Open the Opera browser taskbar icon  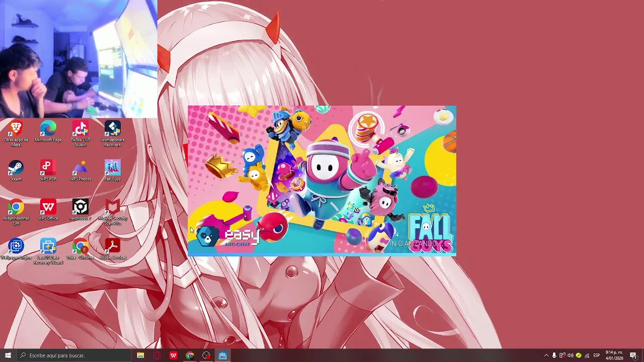tap(157, 355)
